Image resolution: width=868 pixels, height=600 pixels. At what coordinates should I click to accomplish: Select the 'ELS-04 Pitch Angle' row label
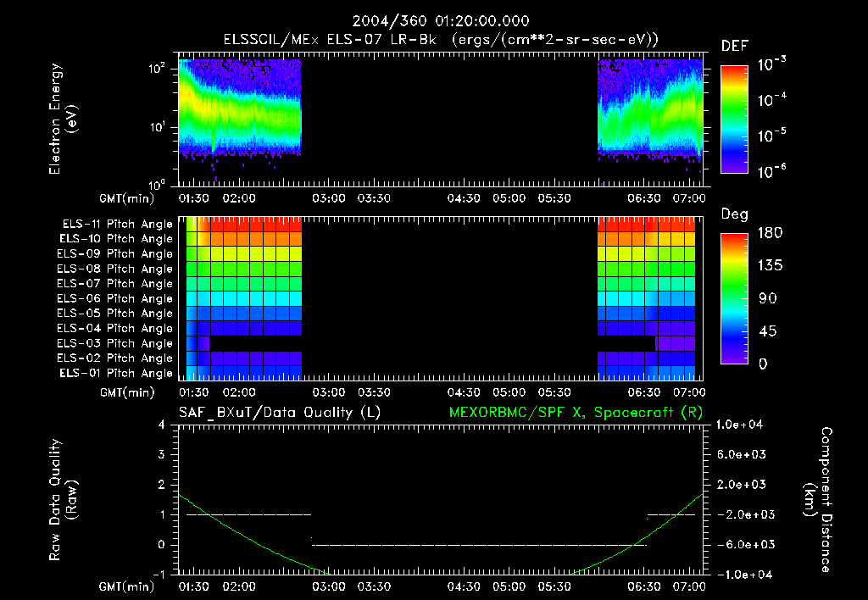[115, 329]
